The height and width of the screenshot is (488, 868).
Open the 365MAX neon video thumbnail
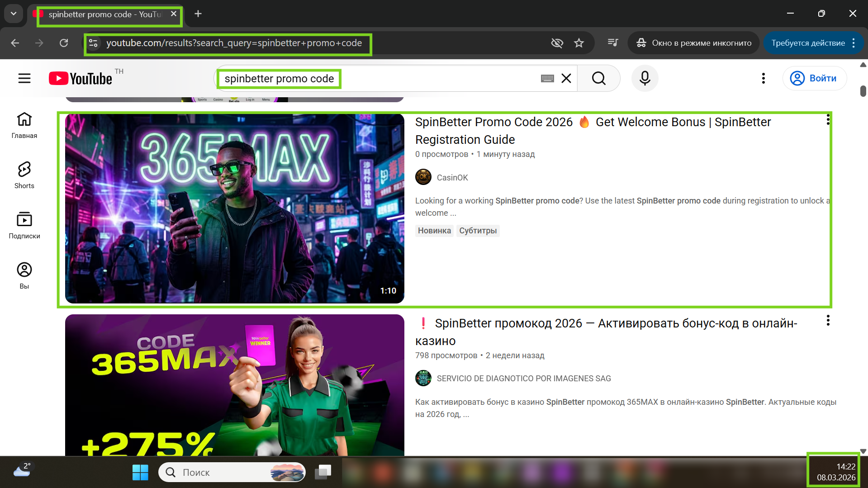(x=234, y=208)
